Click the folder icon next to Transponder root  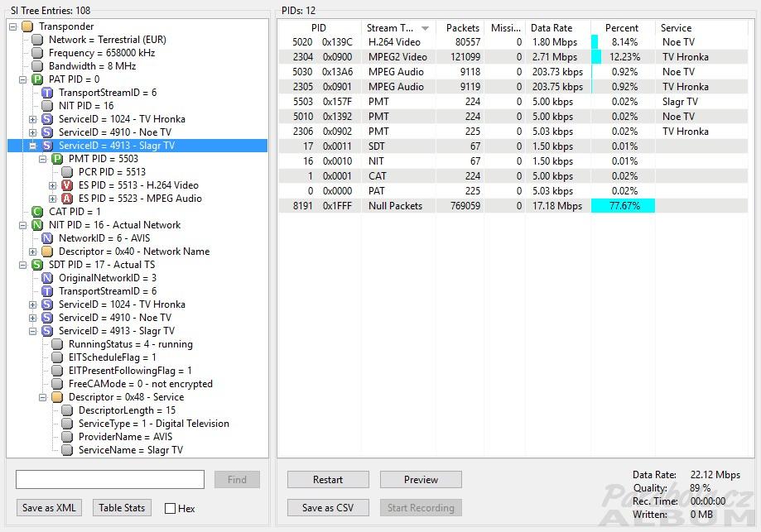(x=27, y=26)
